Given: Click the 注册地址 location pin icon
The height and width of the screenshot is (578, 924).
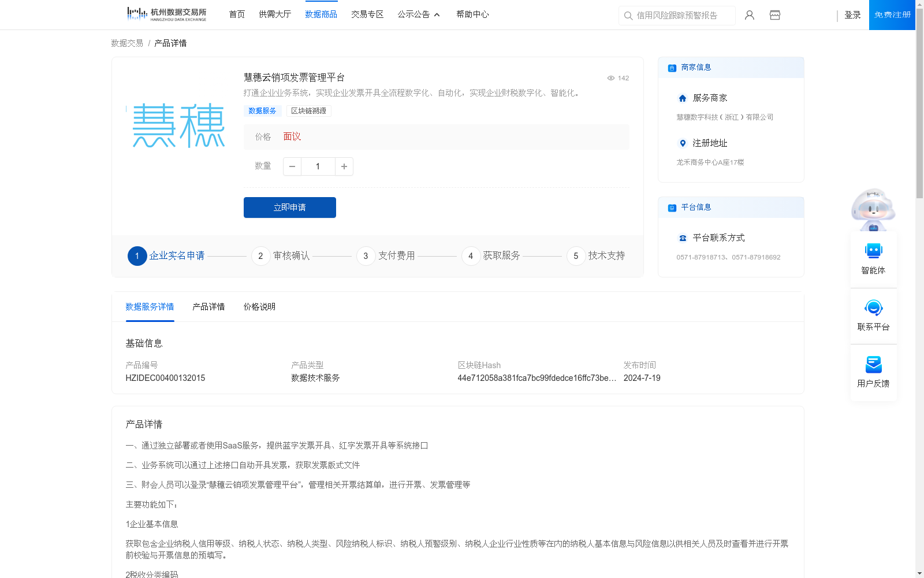Looking at the screenshot, I should tap(683, 143).
